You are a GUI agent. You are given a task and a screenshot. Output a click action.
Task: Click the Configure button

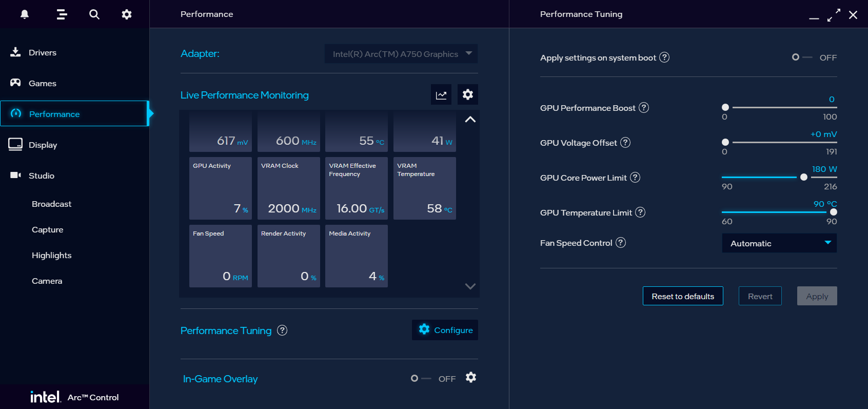point(445,330)
